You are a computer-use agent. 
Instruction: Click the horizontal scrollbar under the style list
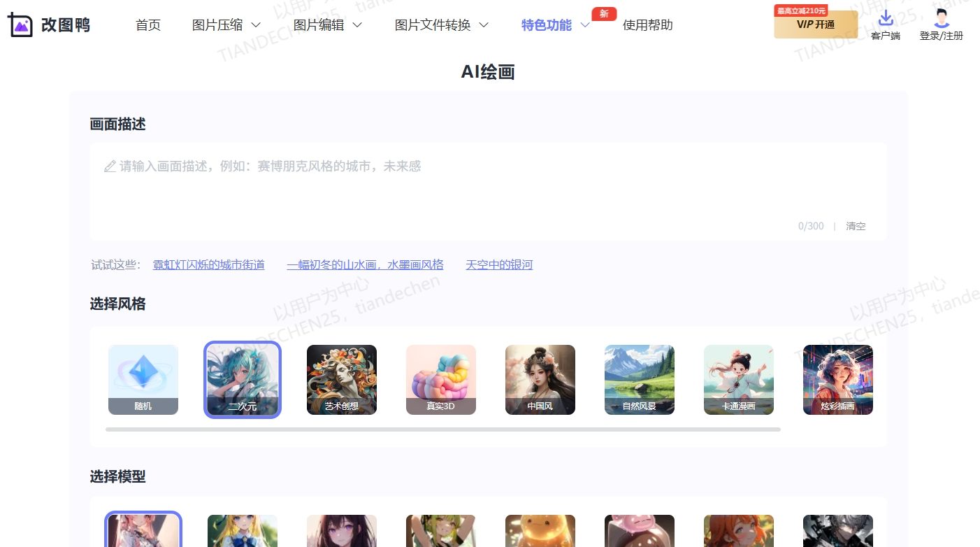tap(442, 429)
